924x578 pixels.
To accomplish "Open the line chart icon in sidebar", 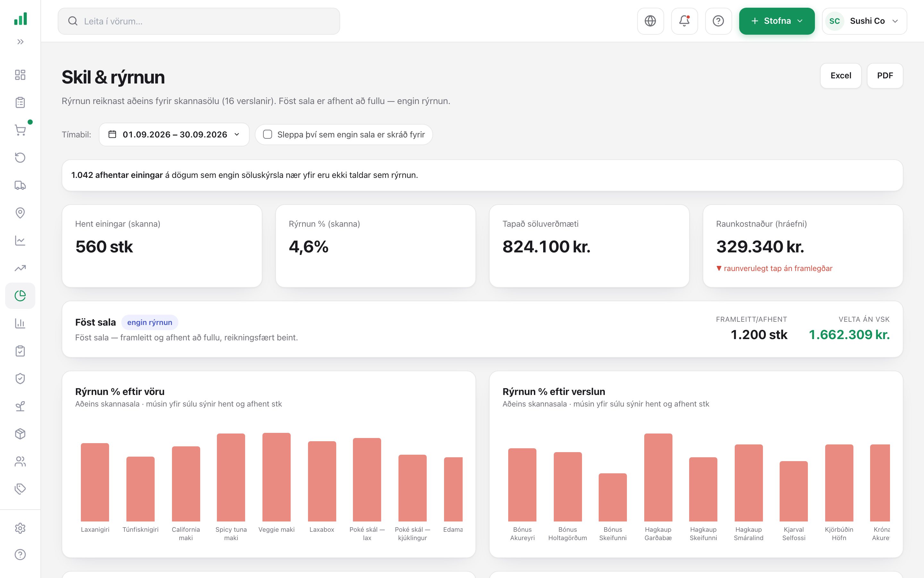I will 20,241.
